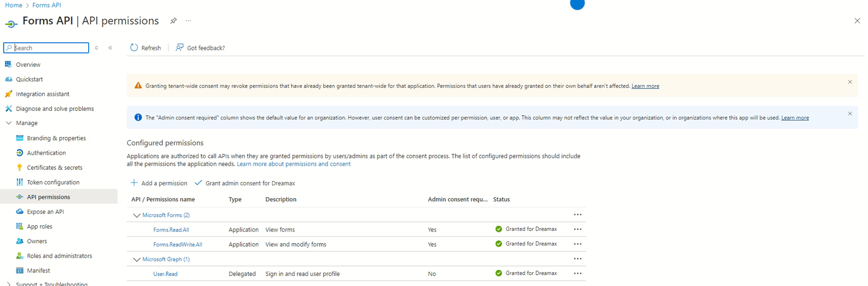Open the Expose an API cloud icon
Viewport: 868px width, 286px height.
(20, 212)
